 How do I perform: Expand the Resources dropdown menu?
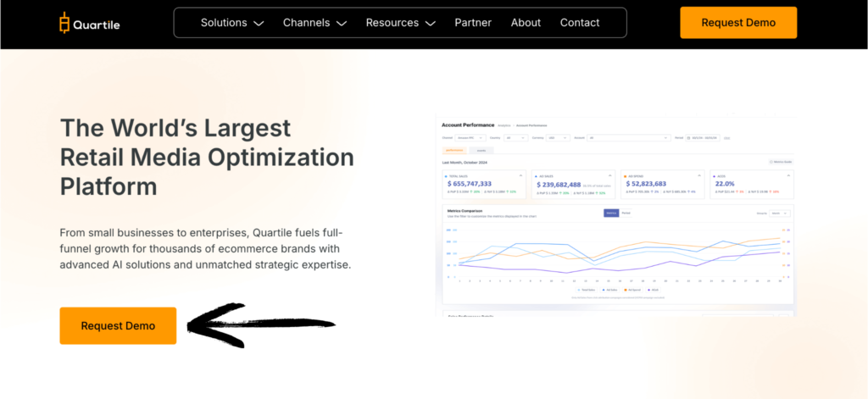click(401, 23)
